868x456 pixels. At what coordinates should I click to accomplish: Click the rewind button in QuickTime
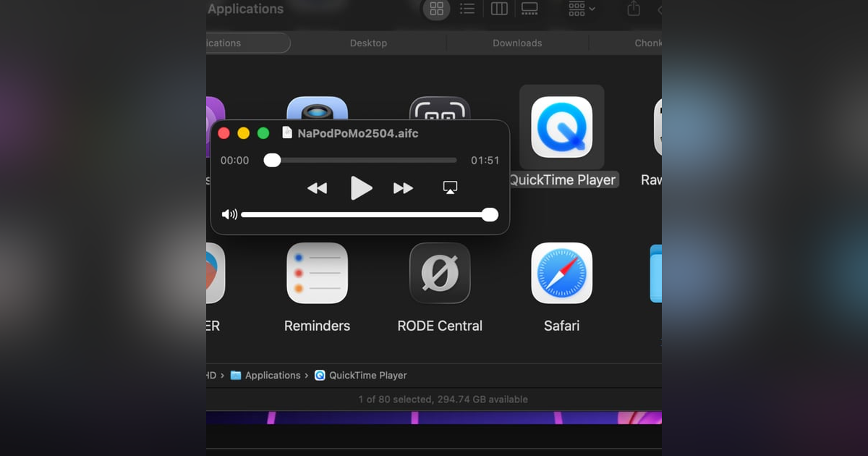[317, 188]
